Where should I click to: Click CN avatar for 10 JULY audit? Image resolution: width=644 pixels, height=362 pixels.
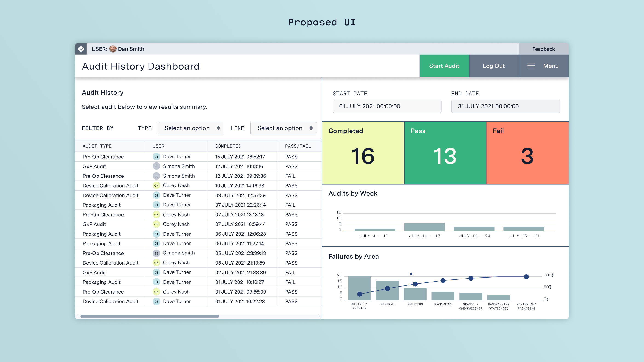[156, 186]
